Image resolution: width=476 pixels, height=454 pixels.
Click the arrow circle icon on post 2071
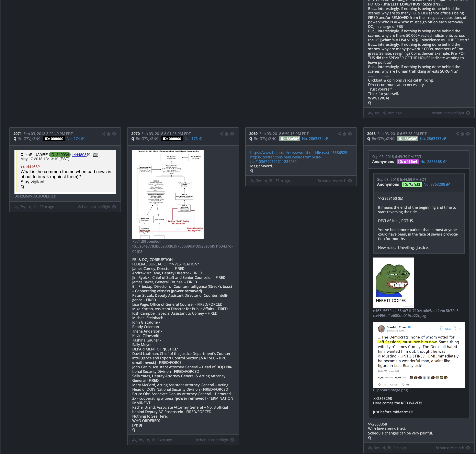coord(114,134)
